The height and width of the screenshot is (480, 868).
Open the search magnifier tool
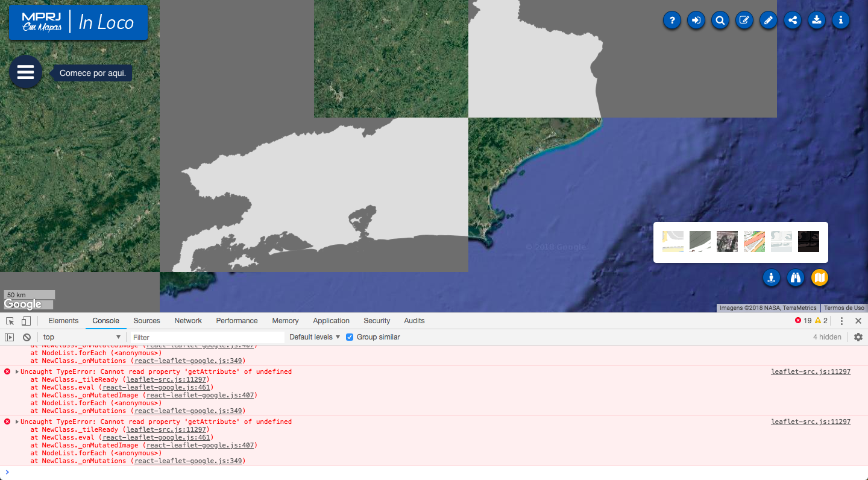[720, 20]
